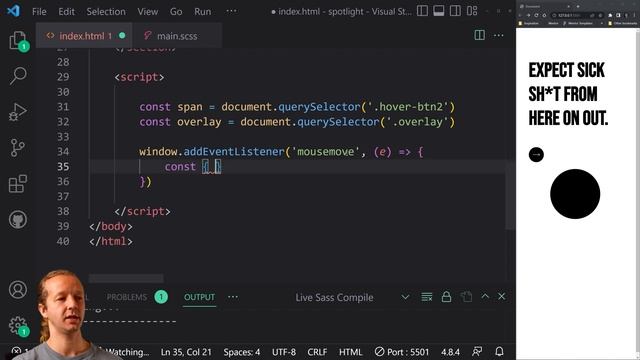Click the Watching... Sass status item
640x360 pixels.
[126, 352]
